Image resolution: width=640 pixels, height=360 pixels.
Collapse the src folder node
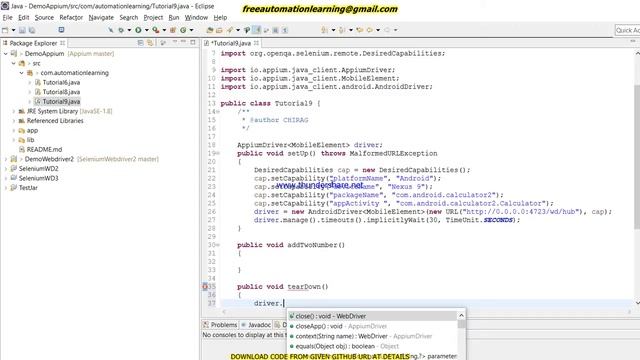pos(13,63)
